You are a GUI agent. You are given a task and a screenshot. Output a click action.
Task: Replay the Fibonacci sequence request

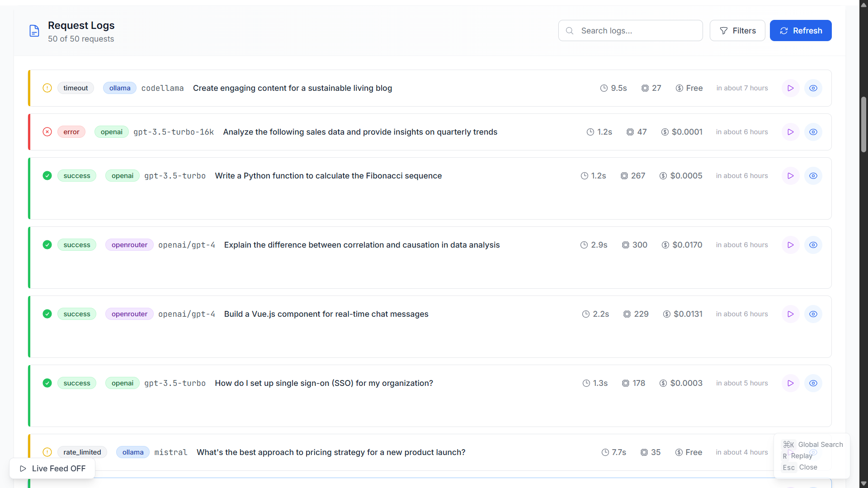click(x=790, y=176)
